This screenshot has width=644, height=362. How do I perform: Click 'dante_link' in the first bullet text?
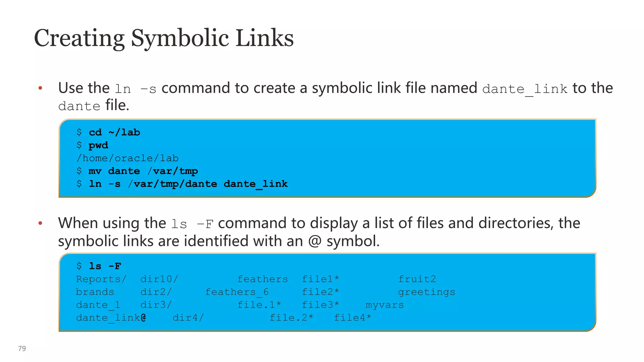525,89
